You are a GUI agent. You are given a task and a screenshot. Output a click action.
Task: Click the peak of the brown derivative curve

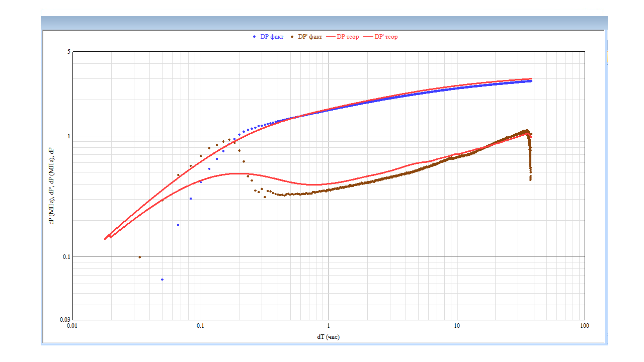(x=526, y=131)
